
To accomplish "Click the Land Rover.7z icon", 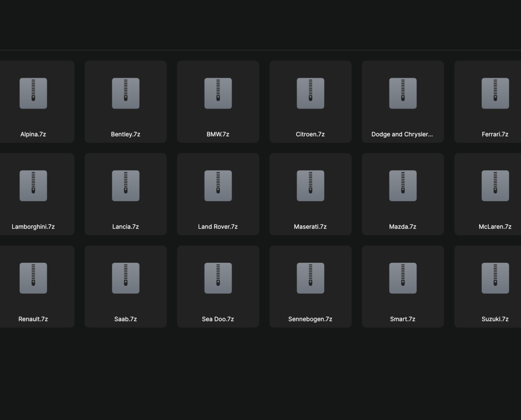I will pyautogui.click(x=218, y=185).
